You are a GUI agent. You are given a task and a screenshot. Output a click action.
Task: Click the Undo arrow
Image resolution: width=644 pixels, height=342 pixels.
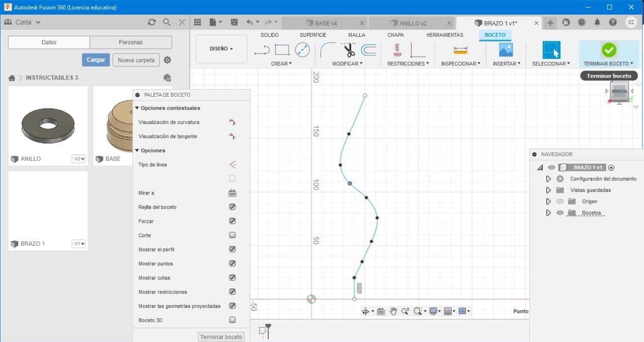click(250, 22)
